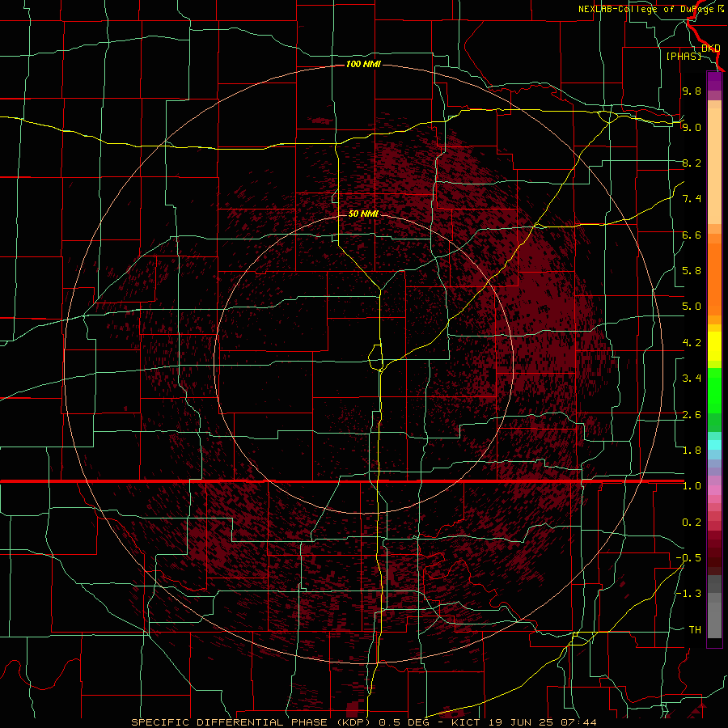Click the 6.6 scale value

point(692,235)
